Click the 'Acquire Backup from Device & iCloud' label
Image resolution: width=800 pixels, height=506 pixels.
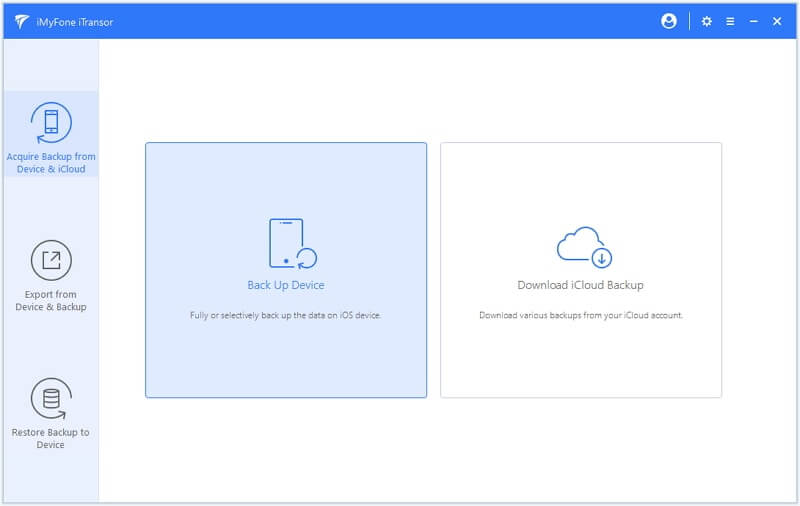click(51, 163)
